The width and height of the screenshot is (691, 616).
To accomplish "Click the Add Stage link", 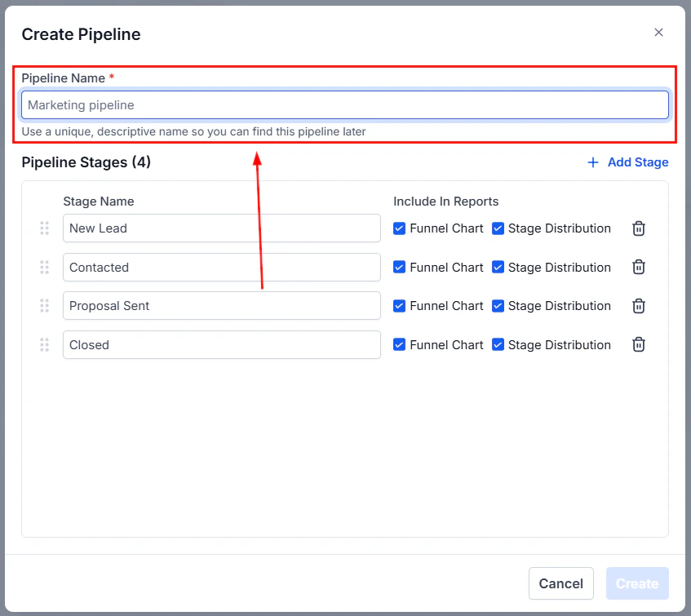I will (638, 162).
